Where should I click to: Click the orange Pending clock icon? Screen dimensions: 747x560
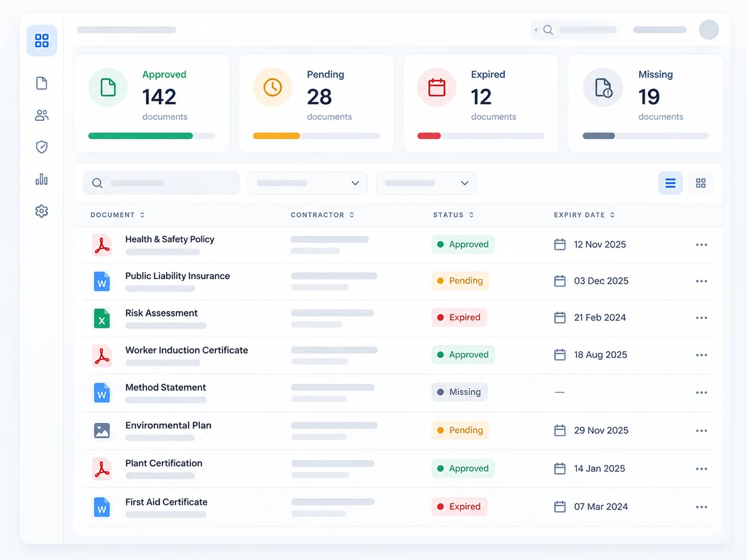(x=273, y=87)
